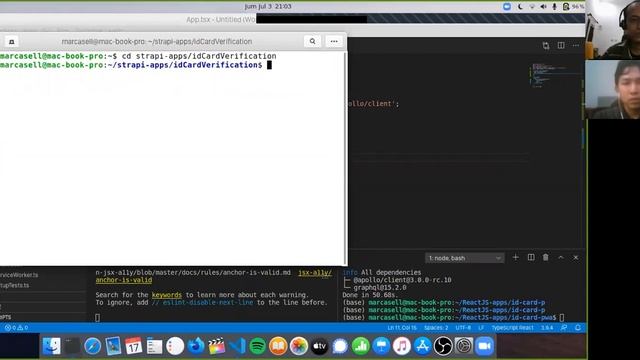Open the Preview app from the dock
The width and height of the screenshot is (640, 360).
pyautogui.click(x=113, y=346)
